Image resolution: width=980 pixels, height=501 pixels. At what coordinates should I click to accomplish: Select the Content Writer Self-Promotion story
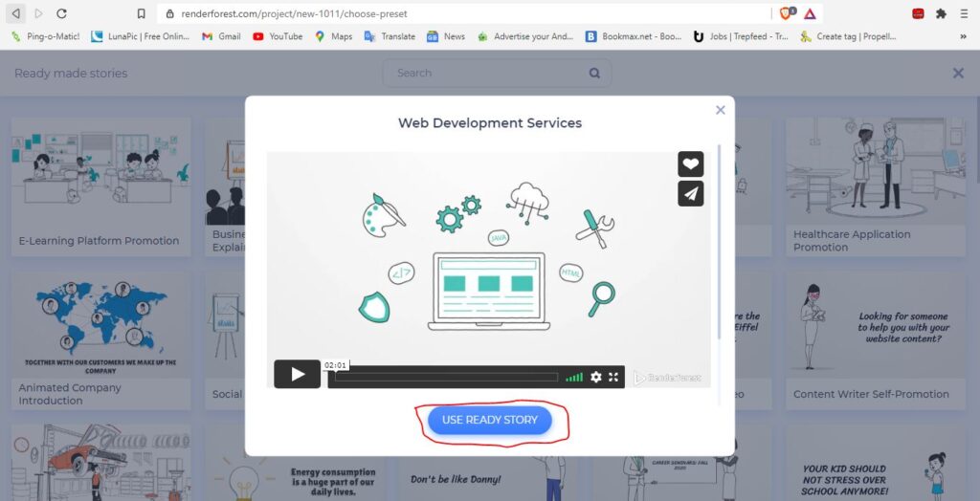point(875,339)
